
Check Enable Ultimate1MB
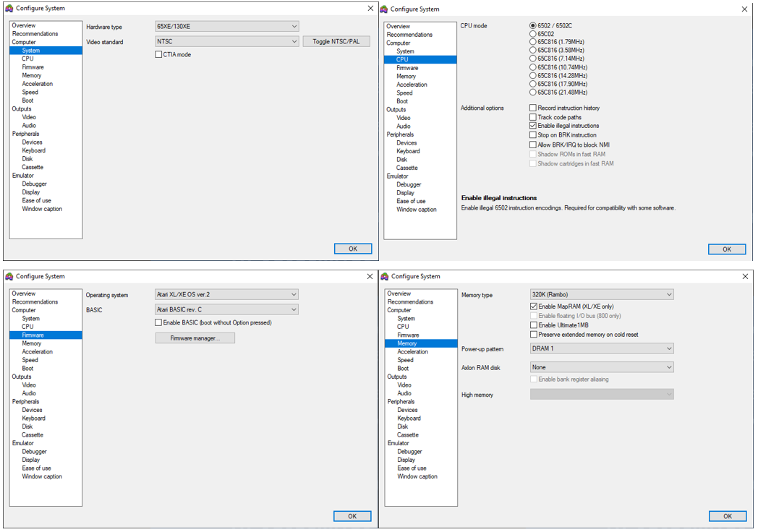[x=534, y=325]
